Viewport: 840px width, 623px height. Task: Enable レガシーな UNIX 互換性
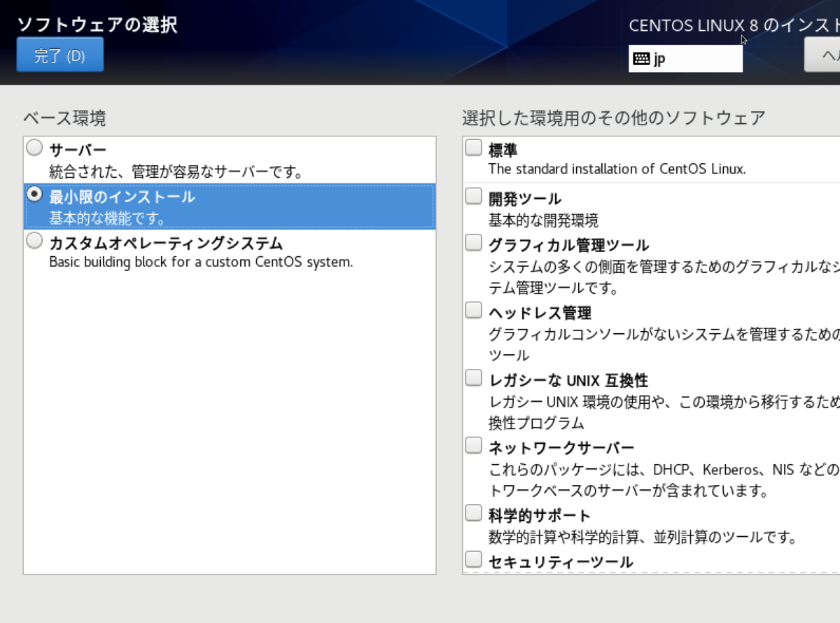[473, 380]
